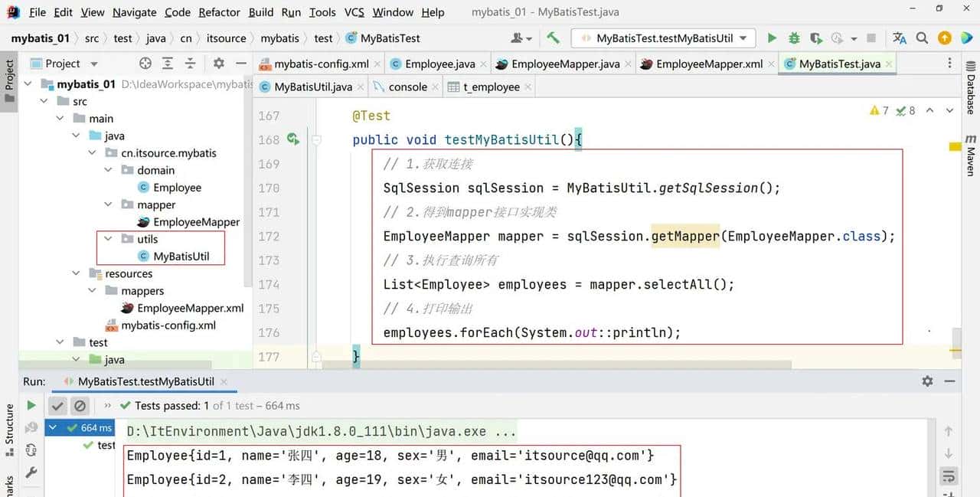Collapse all in the Project panel
The height and width of the screenshot is (497, 980).
tap(191, 64)
